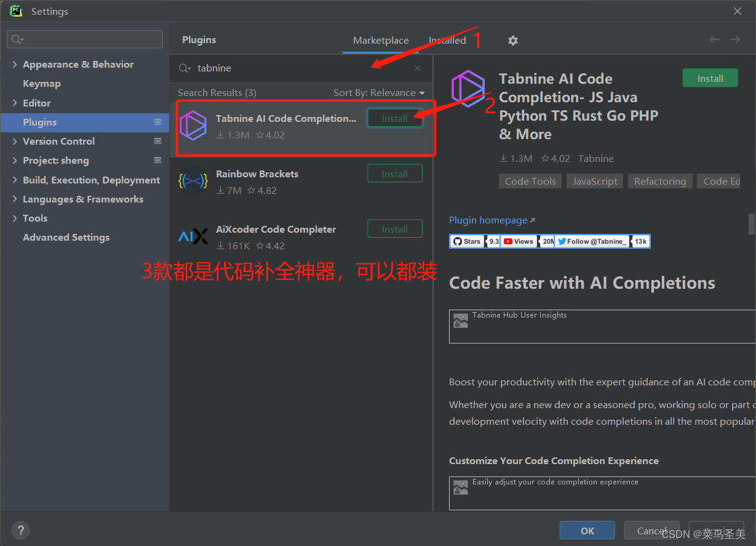Confirm settings with OK button

point(587,531)
